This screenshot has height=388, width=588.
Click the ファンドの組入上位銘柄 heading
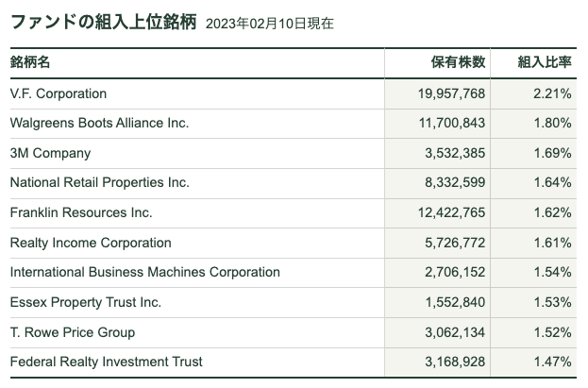(x=104, y=22)
